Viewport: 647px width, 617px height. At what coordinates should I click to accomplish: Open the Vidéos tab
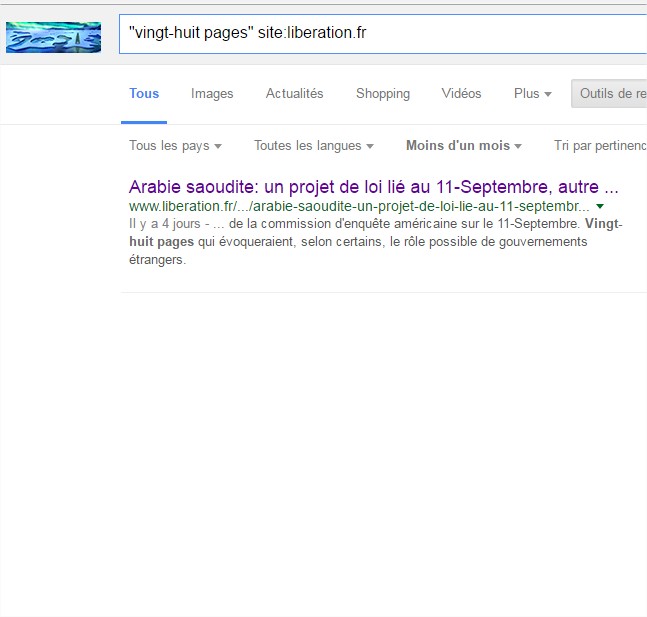[461, 94]
